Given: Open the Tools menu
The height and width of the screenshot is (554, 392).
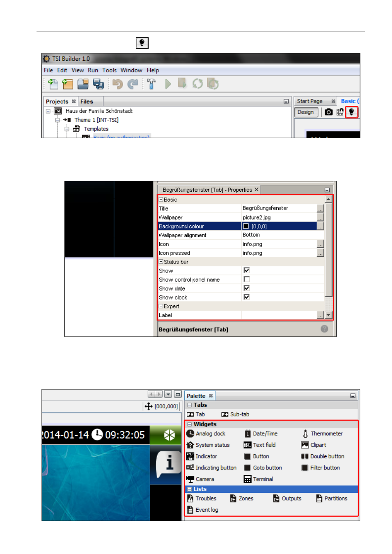Looking at the screenshot, I should coord(110,70).
